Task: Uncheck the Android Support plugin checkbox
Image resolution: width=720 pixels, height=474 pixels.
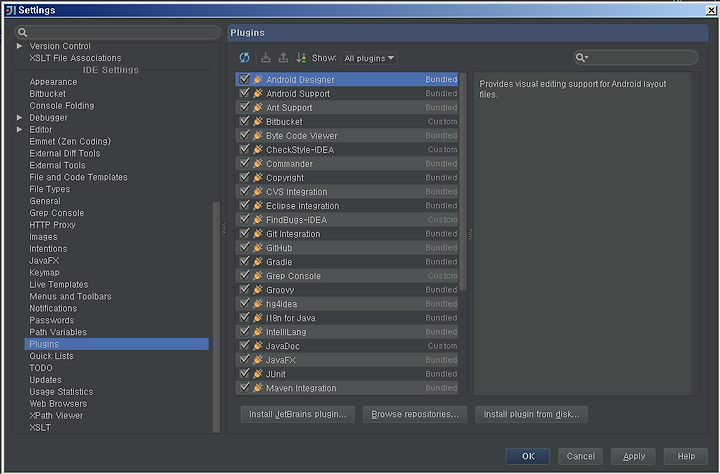Action: coord(245,93)
